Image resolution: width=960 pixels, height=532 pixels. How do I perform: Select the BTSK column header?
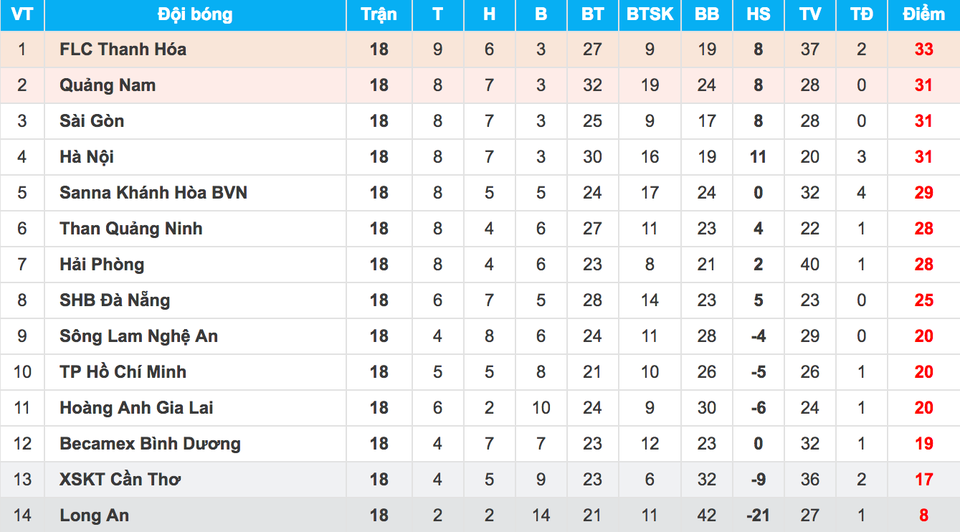tap(650, 14)
